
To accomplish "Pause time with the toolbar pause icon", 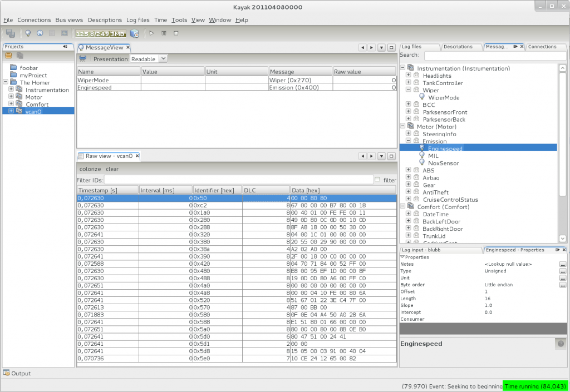I will pyautogui.click(x=164, y=33).
